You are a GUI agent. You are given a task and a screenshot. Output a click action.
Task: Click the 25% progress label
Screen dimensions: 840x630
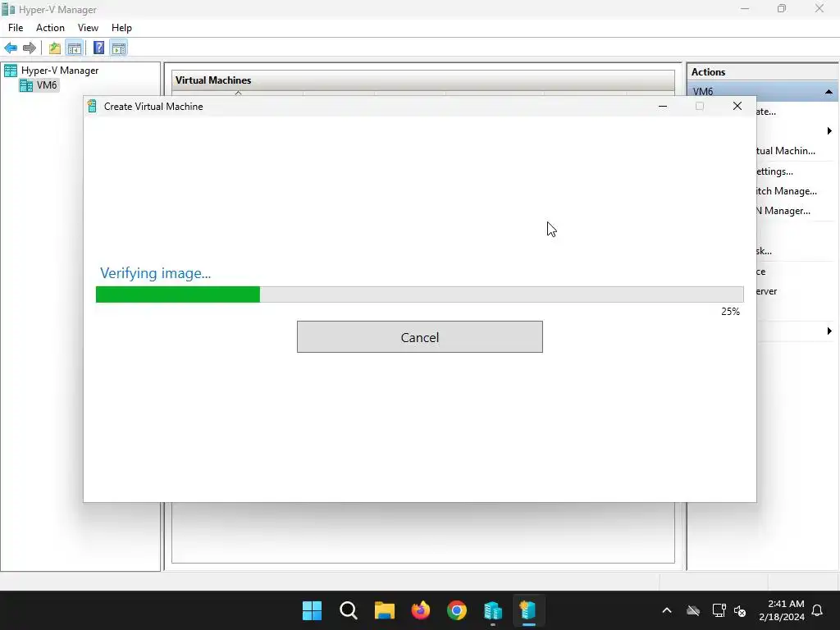point(730,312)
